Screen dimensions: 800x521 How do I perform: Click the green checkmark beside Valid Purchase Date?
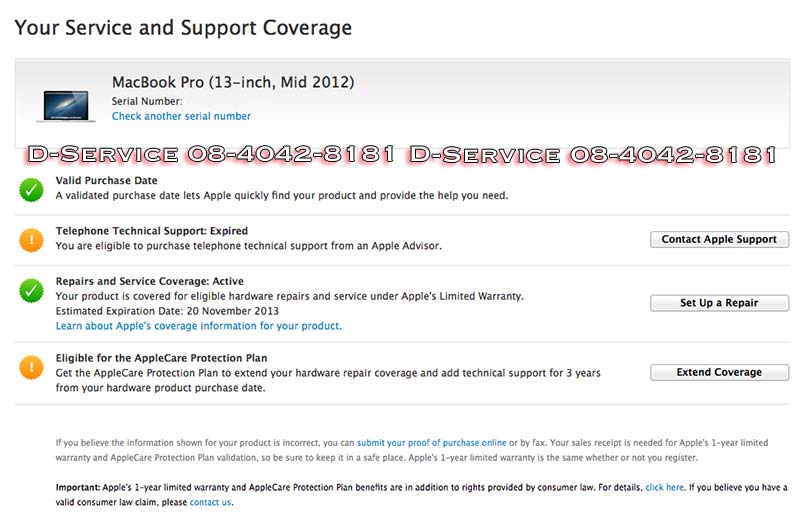pos(31,188)
